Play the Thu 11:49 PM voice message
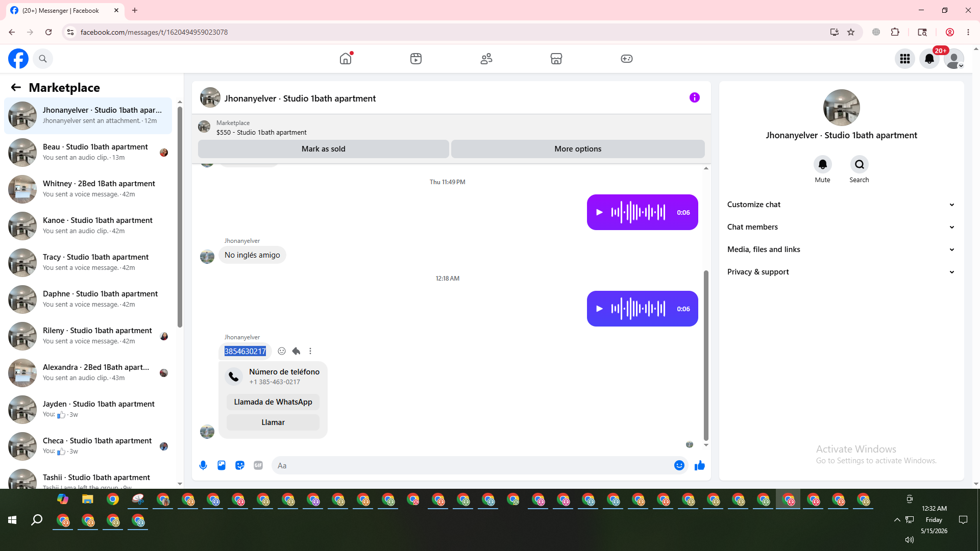The width and height of the screenshot is (980, 551). point(600,212)
